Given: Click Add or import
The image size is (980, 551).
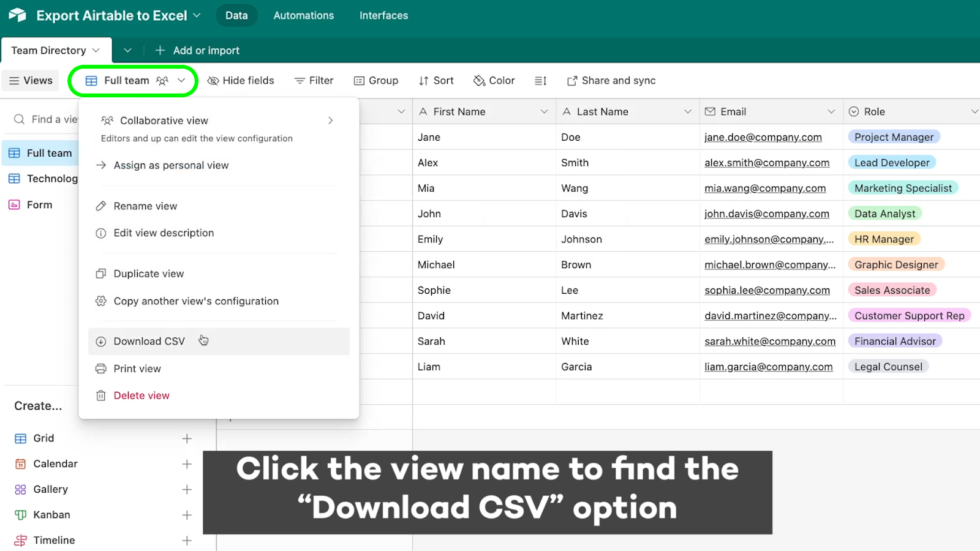Looking at the screenshot, I should (x=197, y=50).
